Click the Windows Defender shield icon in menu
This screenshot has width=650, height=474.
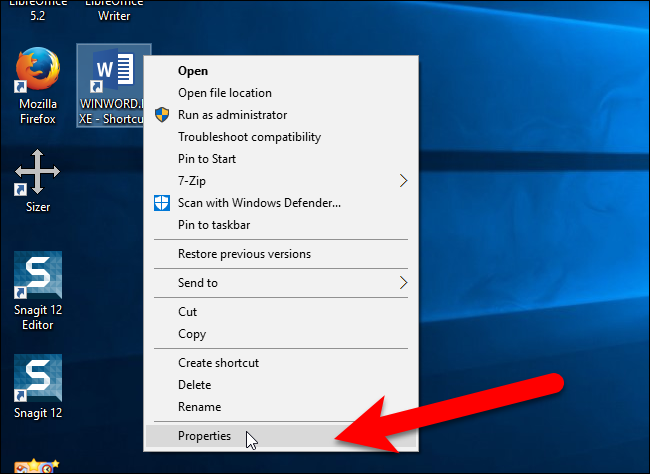point(162,203)
